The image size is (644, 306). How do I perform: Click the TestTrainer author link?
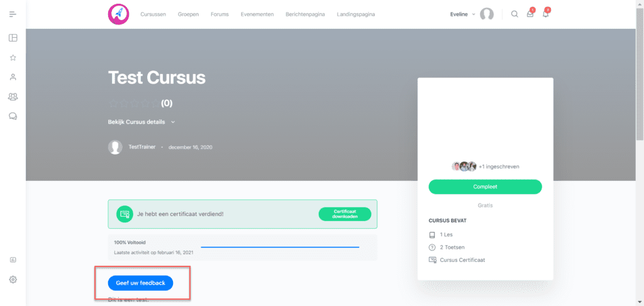(x=142, y=147)
